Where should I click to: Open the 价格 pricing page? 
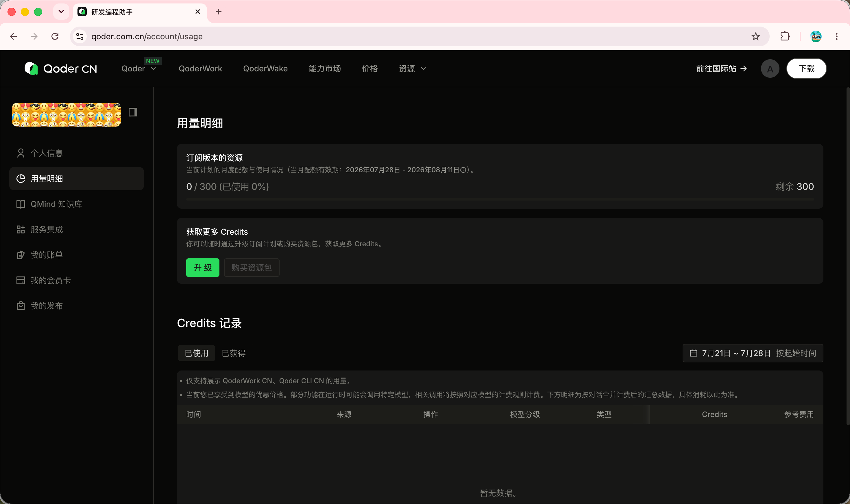(x=369, y=68)
